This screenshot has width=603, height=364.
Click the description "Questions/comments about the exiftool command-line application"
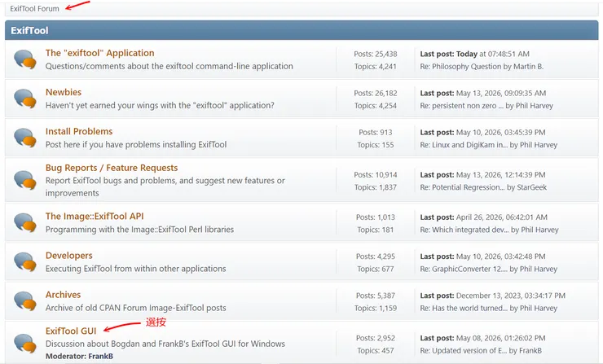[x=169, y=66]
